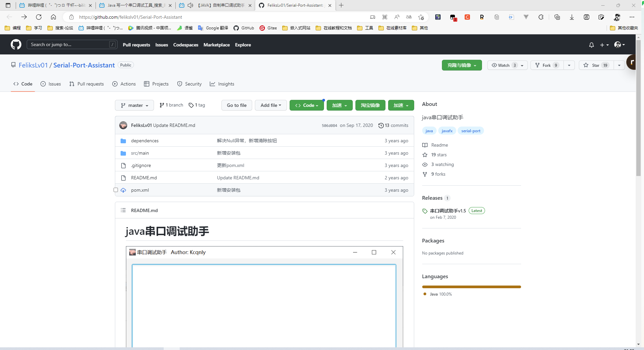Click the tag icon beside release v1.5
This screenshot has width=644, height=350.
(425, 211)
